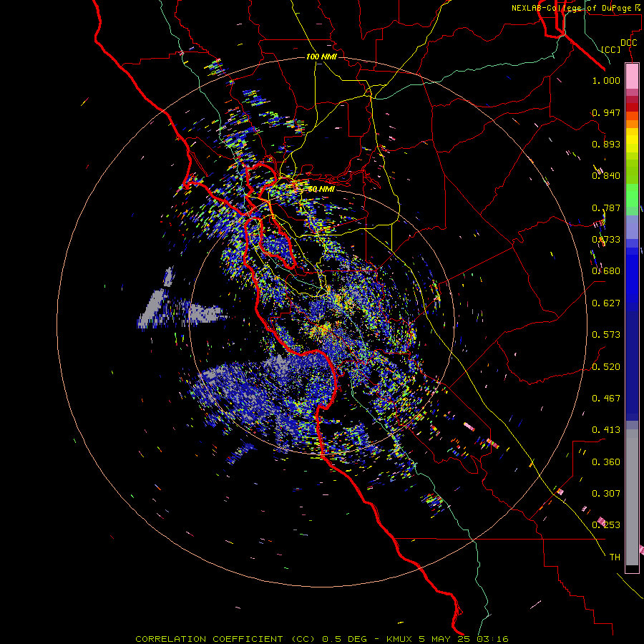
Task: Click the 100 NMI range ring label
Action: point(321,57)
